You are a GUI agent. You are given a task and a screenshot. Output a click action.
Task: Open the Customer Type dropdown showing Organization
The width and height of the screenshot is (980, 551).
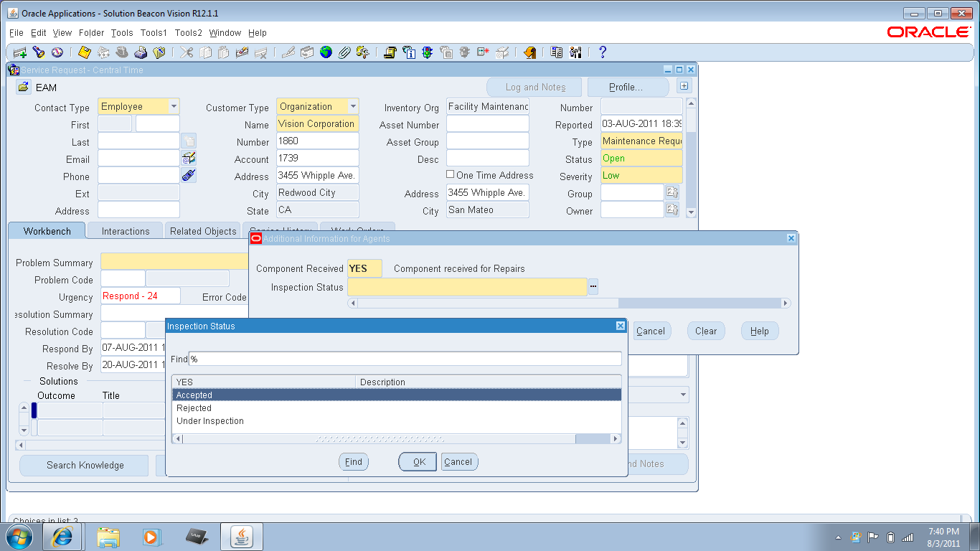pos(353,106)
